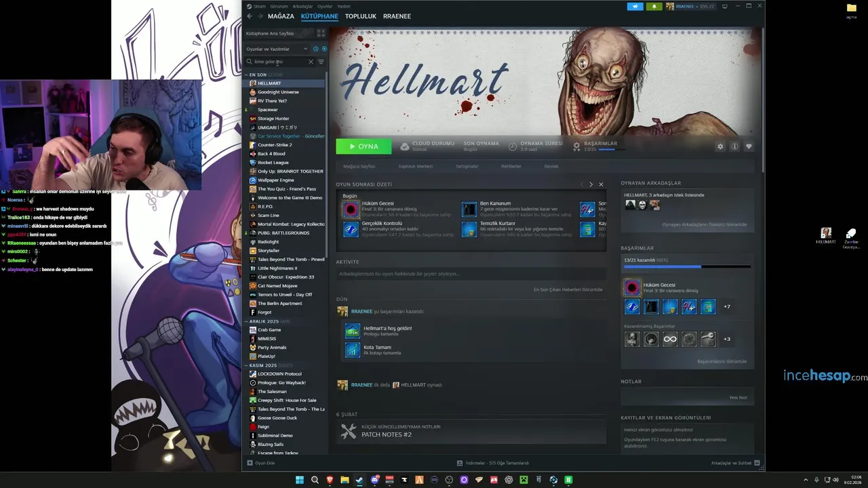This screenshot has height=488, width=868.
Task: Click the Temizlik Kurtarır achievement icon
Action: [x=469, y=230]
